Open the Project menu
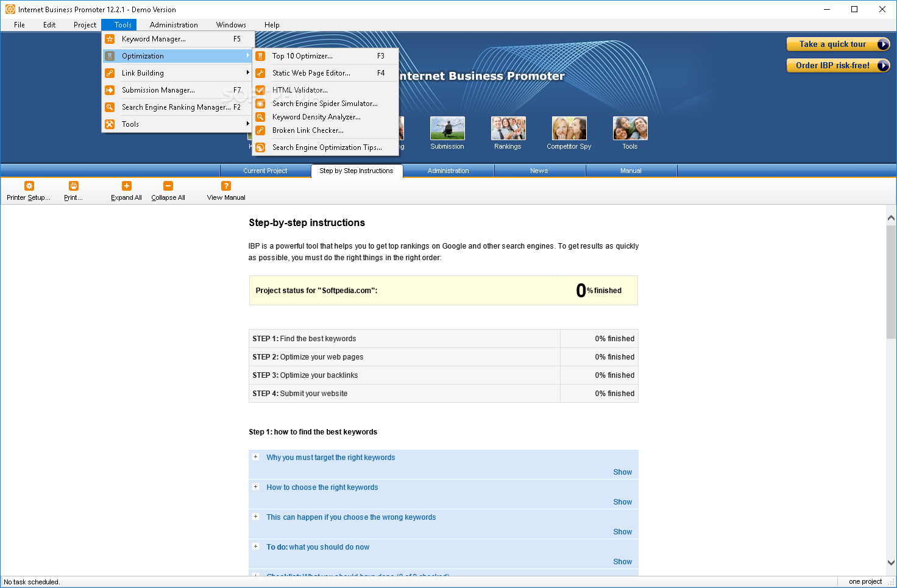 pyautogui.click(x=85, y=25)
